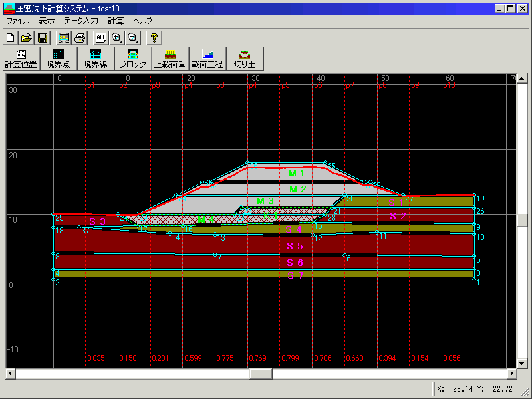The image size is (532, 399).
Task: Activate the ブロック toolbar button
Action: 133,59
